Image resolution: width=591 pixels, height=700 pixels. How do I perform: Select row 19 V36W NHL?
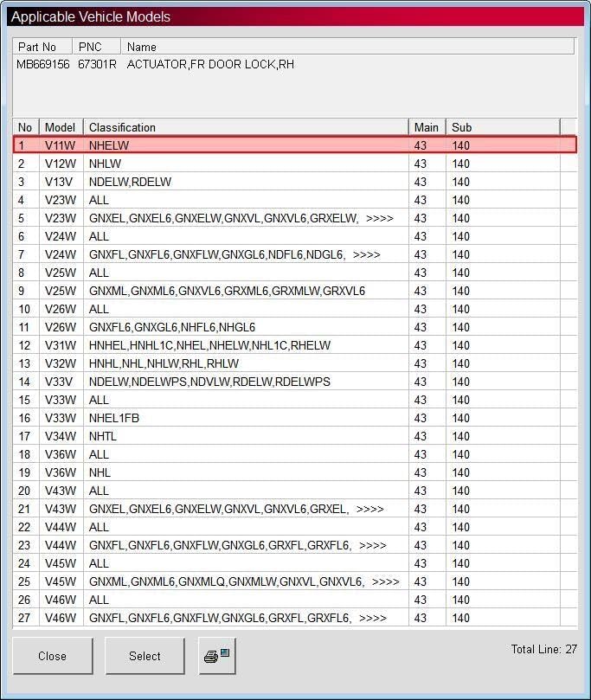coord(295,472)
